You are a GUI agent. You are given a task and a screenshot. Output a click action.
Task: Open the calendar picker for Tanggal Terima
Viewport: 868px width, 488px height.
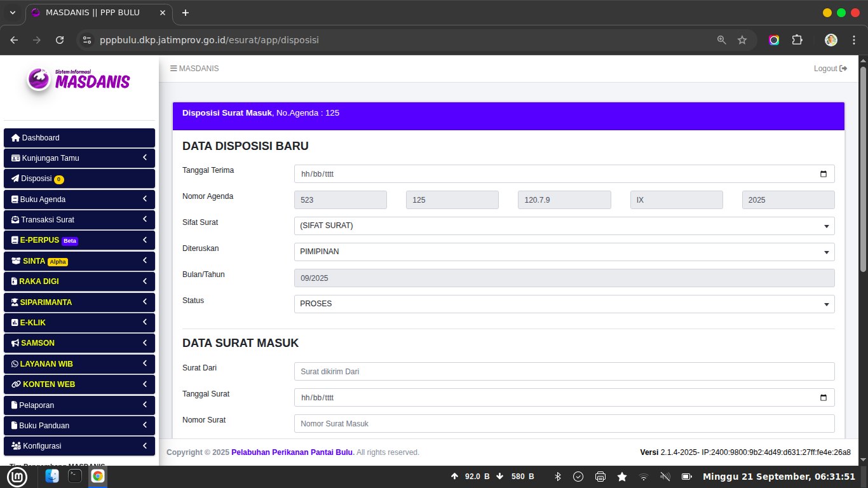(823, 174)
